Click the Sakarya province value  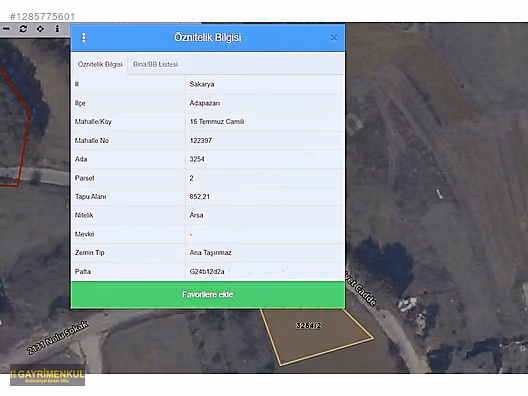202,84
